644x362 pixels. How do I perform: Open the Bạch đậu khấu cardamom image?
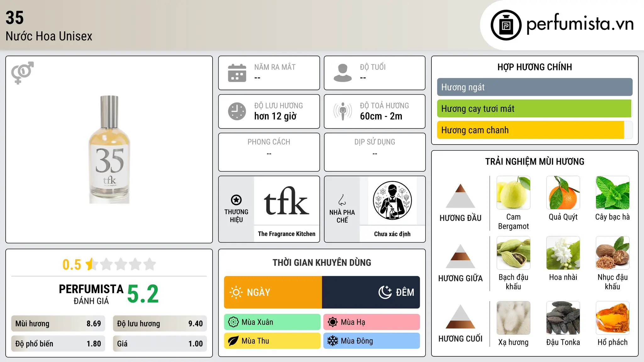pyautogui.click(x=513, y=253)
